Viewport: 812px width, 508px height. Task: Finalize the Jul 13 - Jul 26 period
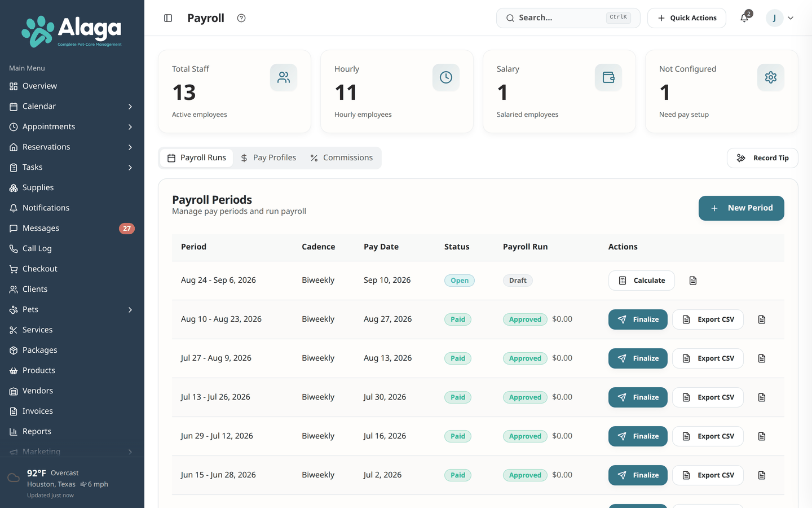pyautogui.click(x=638, y=397)
